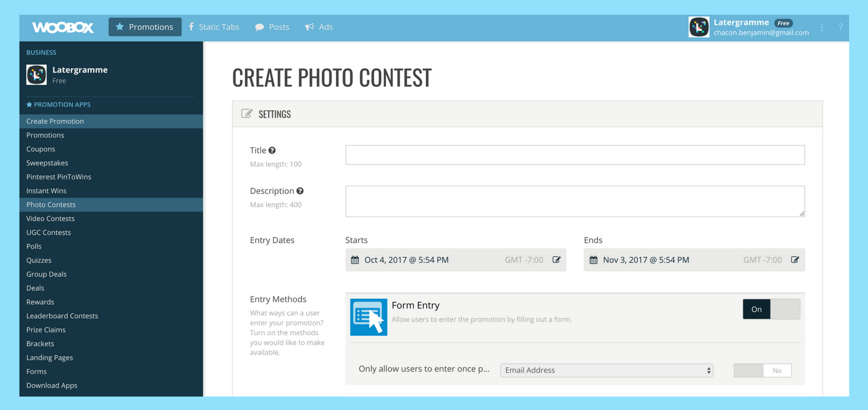Click the Title help question mark icon

[272, 150]
